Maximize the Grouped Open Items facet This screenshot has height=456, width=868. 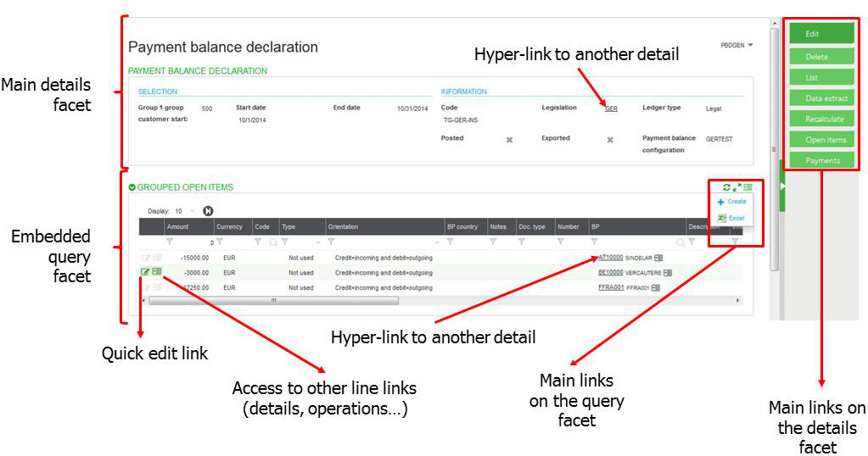point(736,187)
